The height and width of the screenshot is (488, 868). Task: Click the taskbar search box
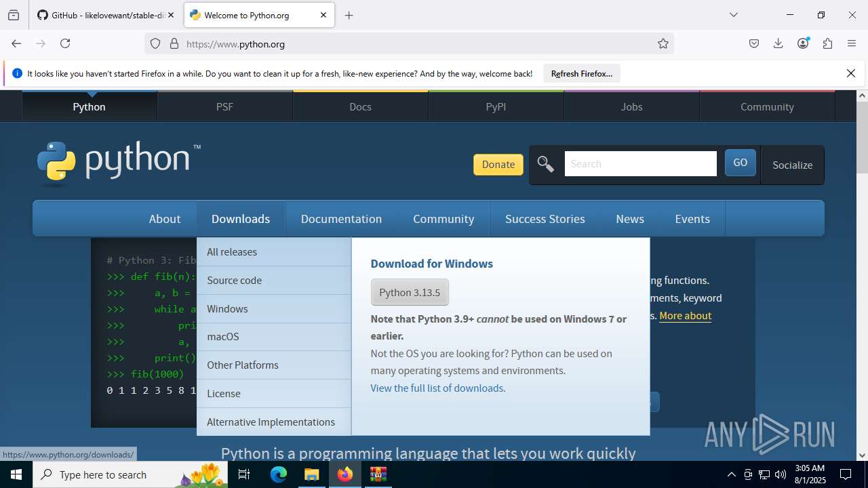click(x=132, y=474)
